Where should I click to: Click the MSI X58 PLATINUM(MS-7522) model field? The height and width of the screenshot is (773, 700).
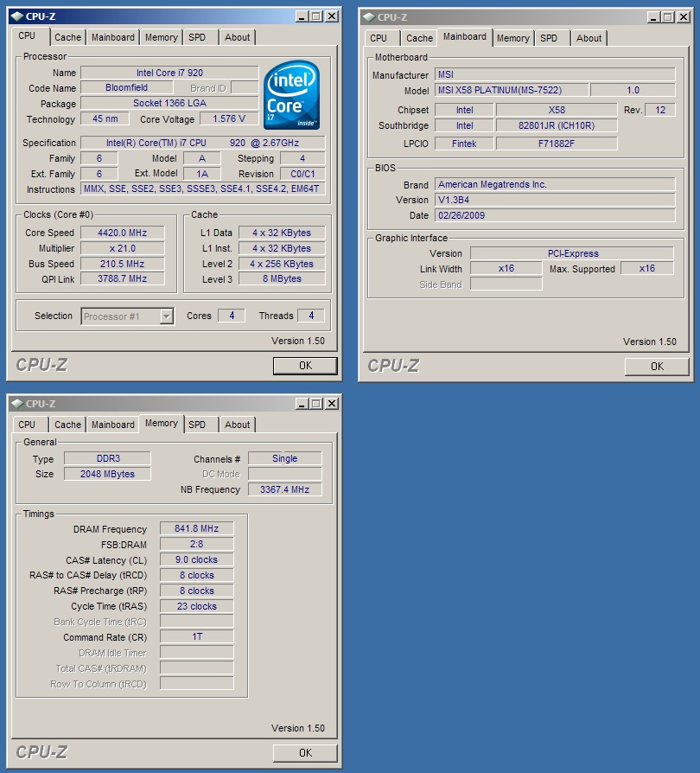(x=512, y=90)
